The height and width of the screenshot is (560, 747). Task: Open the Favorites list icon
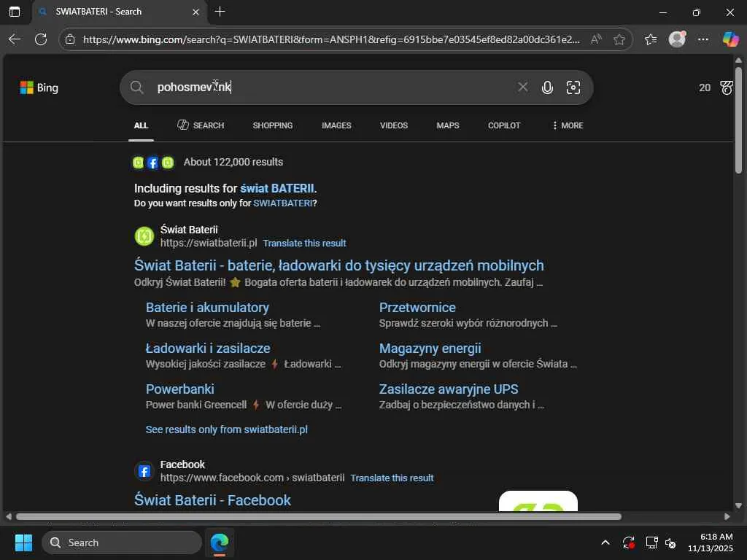(x=651, y=39)
